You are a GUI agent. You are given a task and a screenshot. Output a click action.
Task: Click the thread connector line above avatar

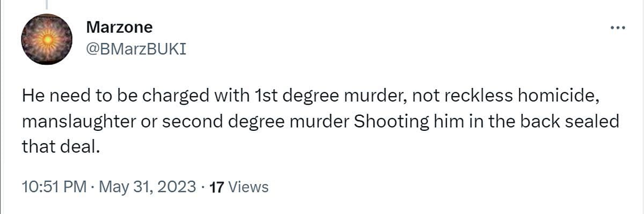[47, 5]
